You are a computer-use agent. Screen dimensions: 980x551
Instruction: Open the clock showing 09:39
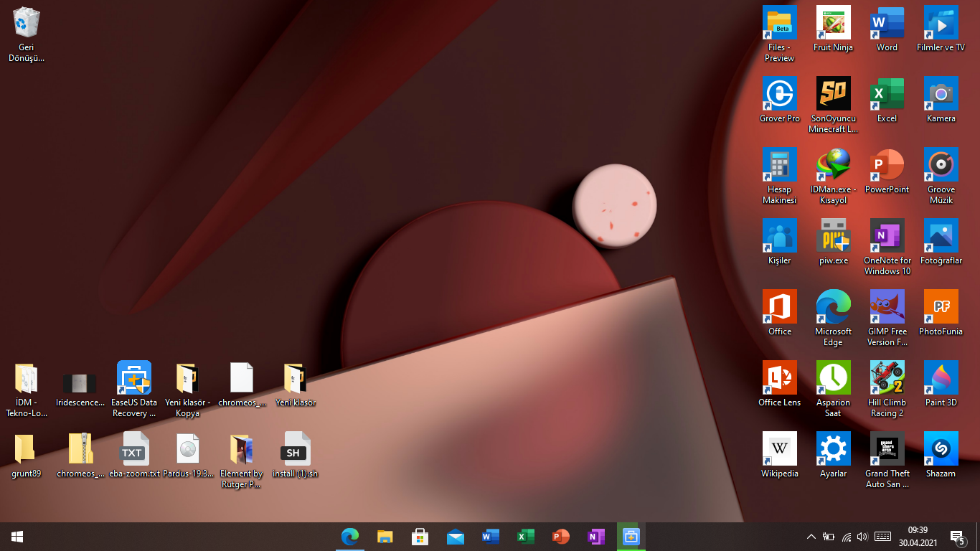(x=918, y=537)
